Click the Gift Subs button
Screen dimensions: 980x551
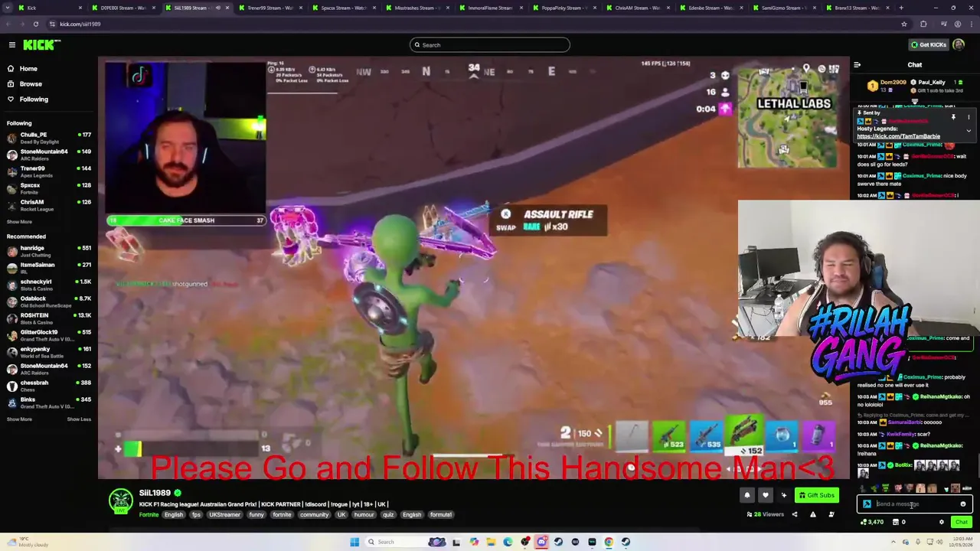(x=816, y=495)
